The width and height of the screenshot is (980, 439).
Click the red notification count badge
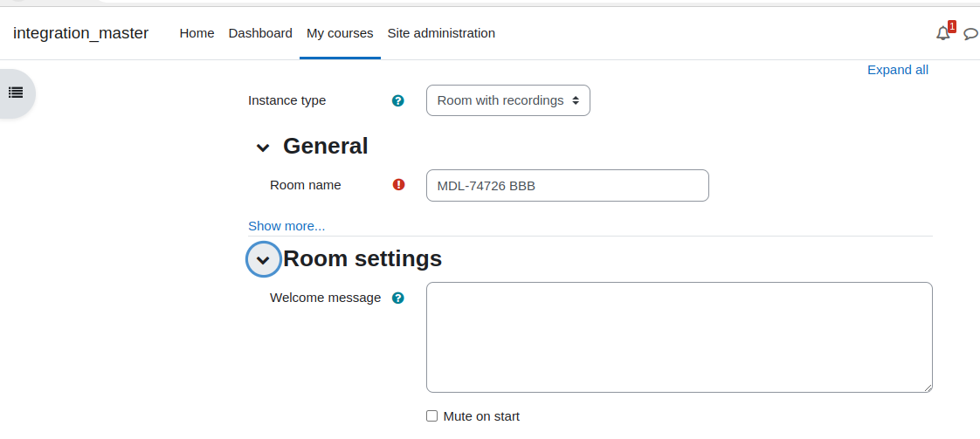point(952,26)
